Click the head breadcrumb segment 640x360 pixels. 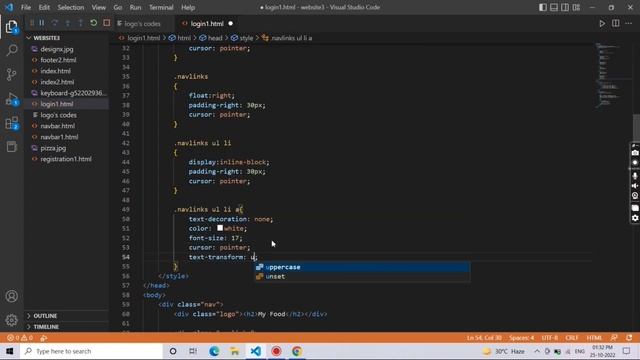[x=211, y=38]
